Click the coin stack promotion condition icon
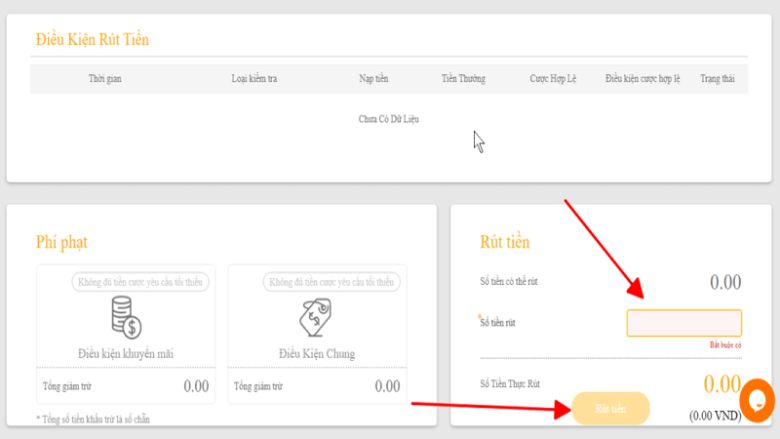Viewport: 780px width, 439px height. coord(126,317)
